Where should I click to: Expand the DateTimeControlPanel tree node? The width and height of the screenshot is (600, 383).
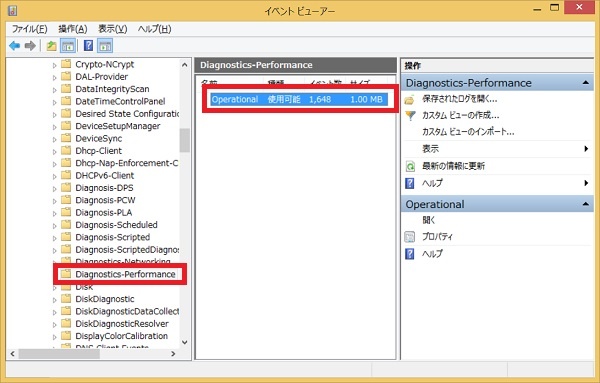pyautogui.click(x=54, y=102)
